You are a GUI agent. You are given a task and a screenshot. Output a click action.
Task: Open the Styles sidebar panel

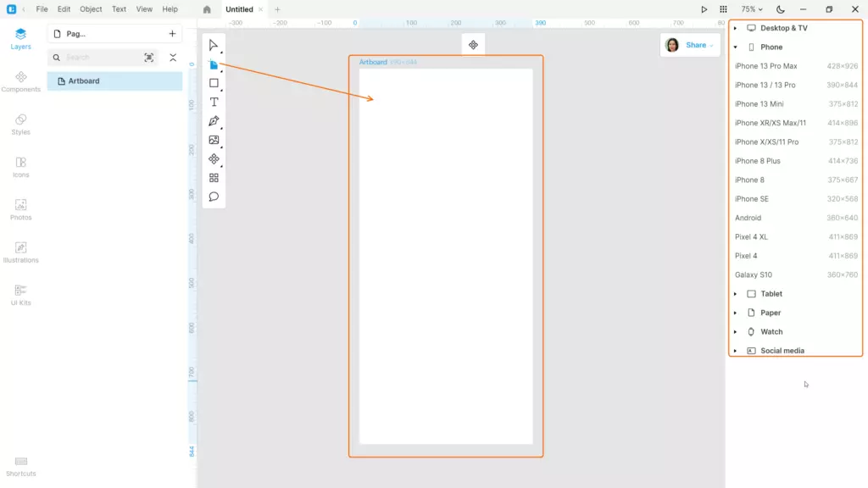[20, 125]
